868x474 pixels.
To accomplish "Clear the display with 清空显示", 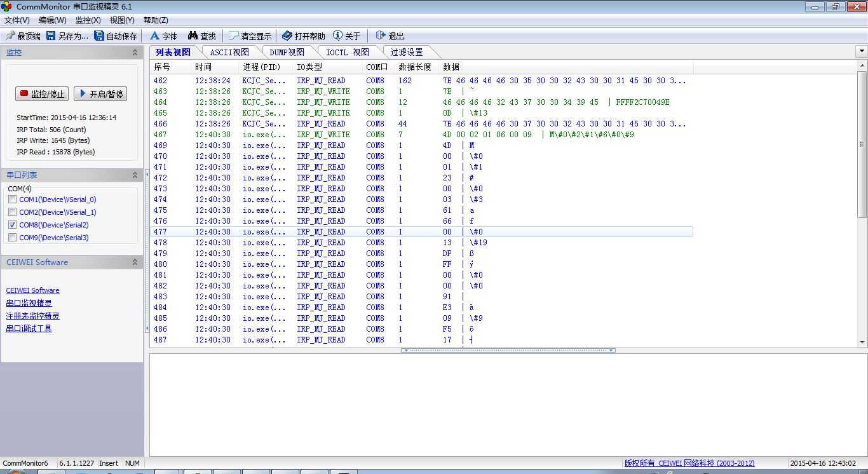I will 250,36.
